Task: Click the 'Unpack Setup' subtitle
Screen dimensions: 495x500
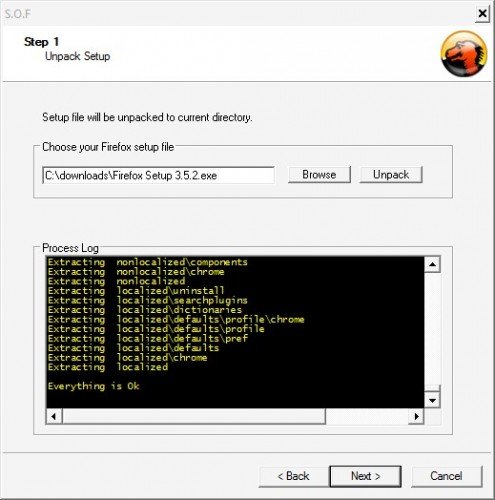Action: click(77, 56)
